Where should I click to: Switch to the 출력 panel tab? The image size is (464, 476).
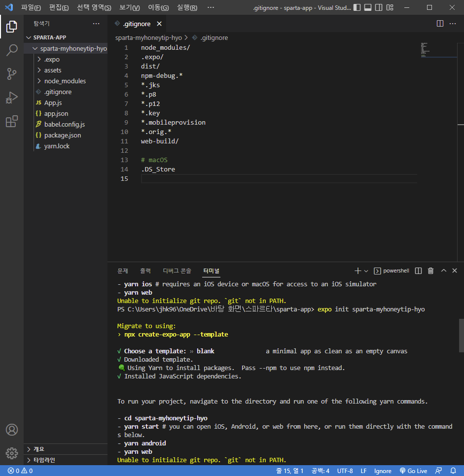145,271
